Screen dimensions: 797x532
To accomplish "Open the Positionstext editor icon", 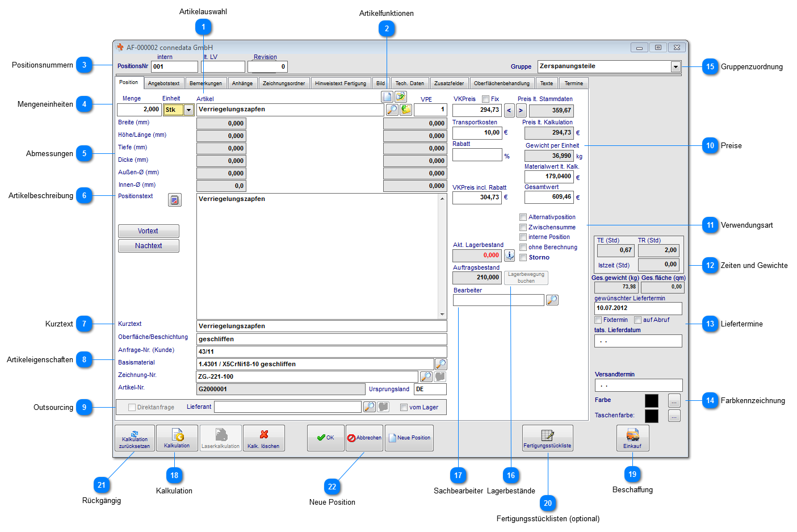I will click(175, 200).
